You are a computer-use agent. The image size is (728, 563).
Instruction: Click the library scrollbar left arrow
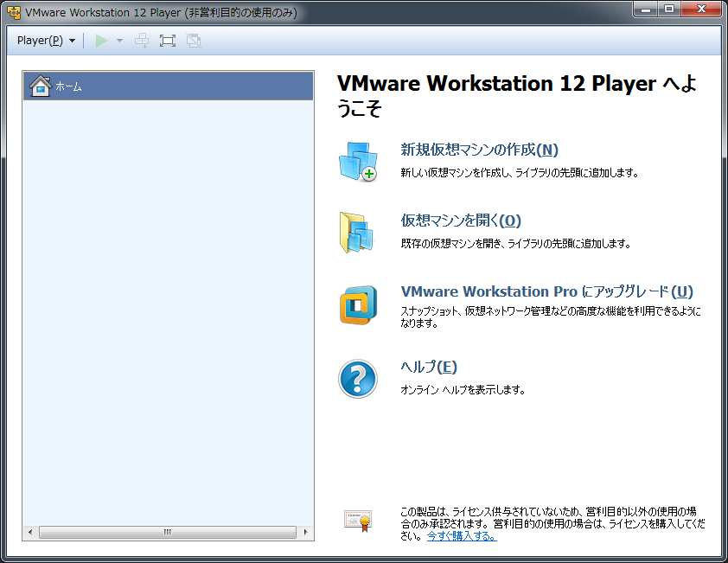coord(30,533)
